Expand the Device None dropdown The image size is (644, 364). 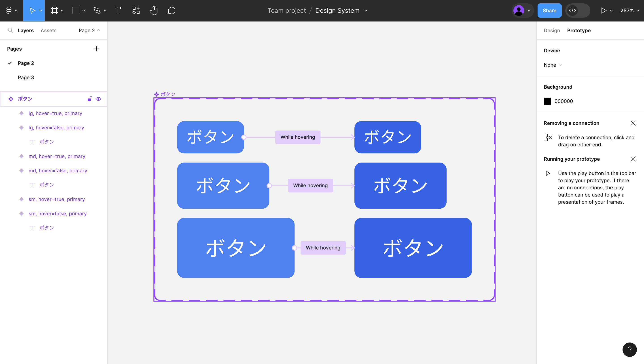(553, 65)
